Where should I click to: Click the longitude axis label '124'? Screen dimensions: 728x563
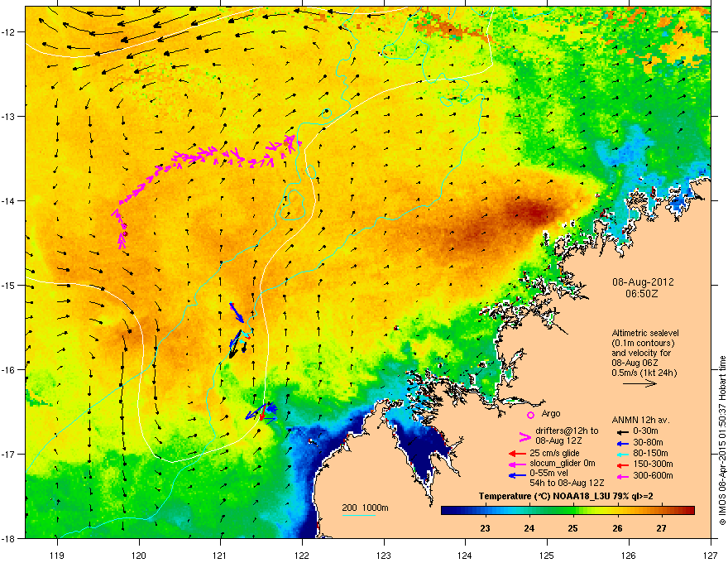[465, 555]
